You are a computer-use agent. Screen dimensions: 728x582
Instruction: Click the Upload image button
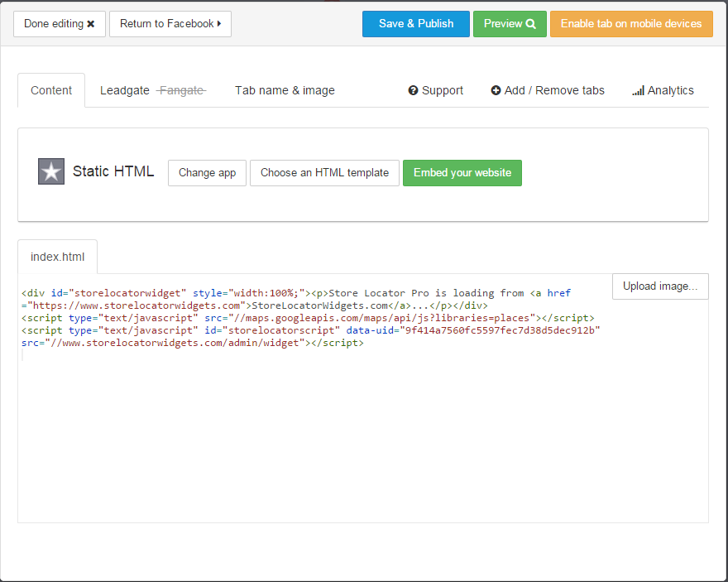tap(660, 286)
